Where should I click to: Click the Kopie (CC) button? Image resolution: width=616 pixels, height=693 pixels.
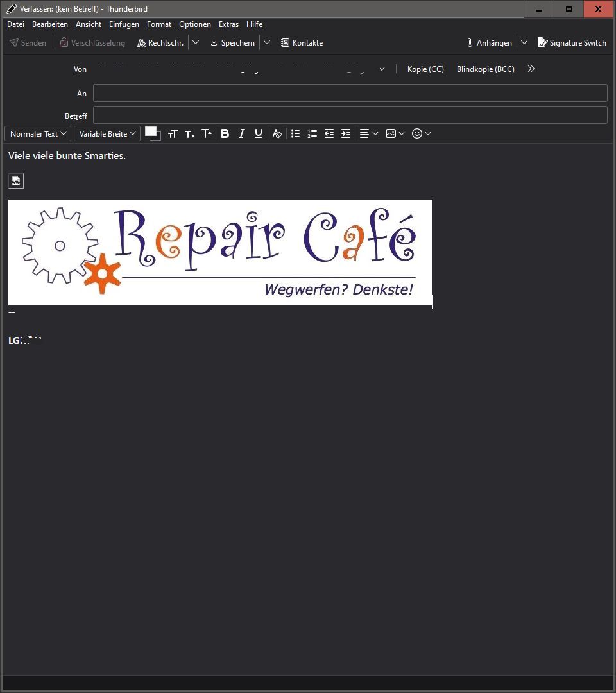[x=425, y=69]
